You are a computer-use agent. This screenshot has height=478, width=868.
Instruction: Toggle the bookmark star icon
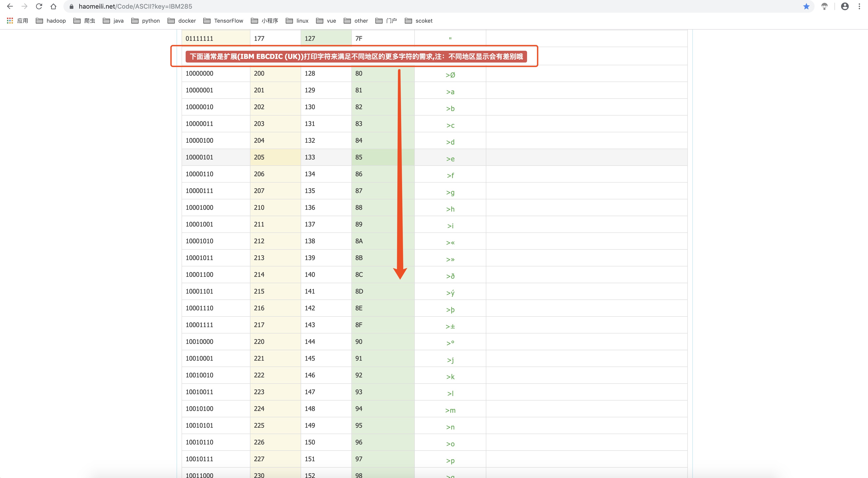pyautogui.click(x=806, y=6)
